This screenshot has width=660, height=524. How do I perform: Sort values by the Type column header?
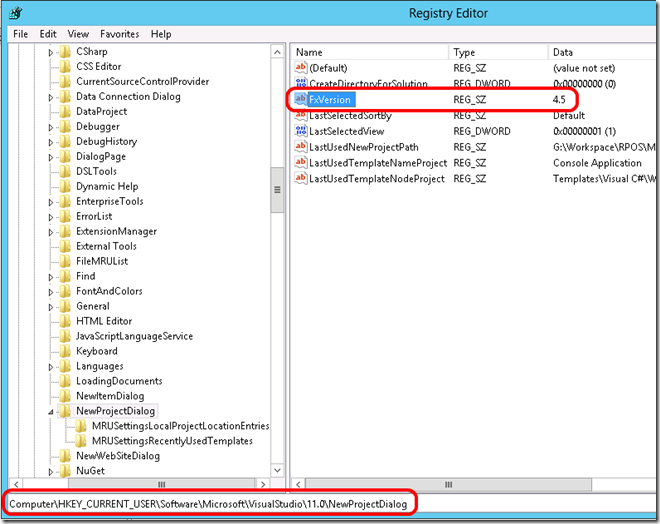(498, 52)
